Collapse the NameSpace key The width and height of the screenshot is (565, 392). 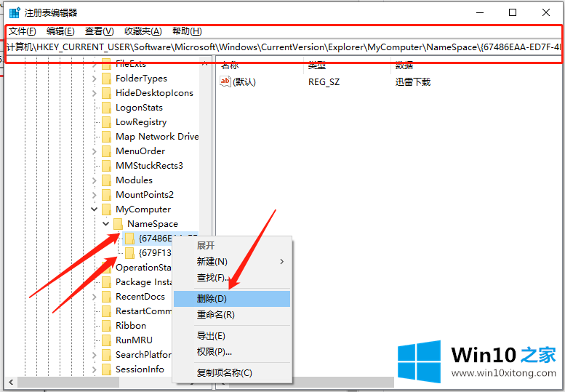(106, 224)
